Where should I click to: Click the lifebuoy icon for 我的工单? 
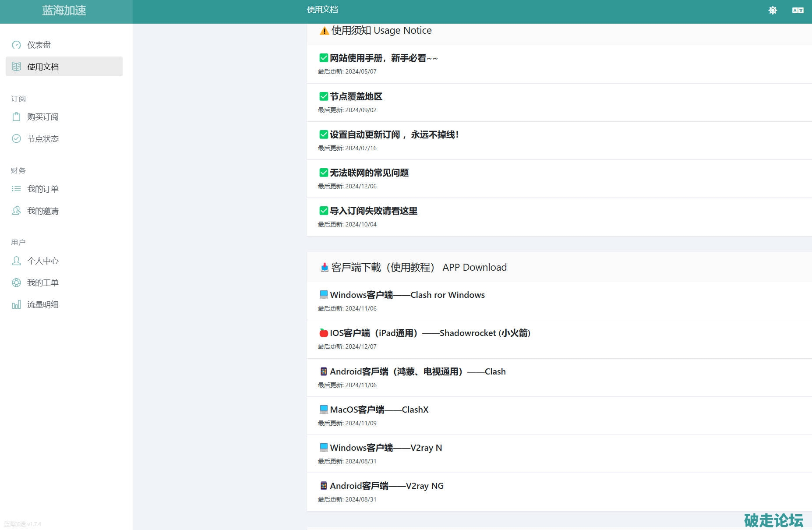16,283
